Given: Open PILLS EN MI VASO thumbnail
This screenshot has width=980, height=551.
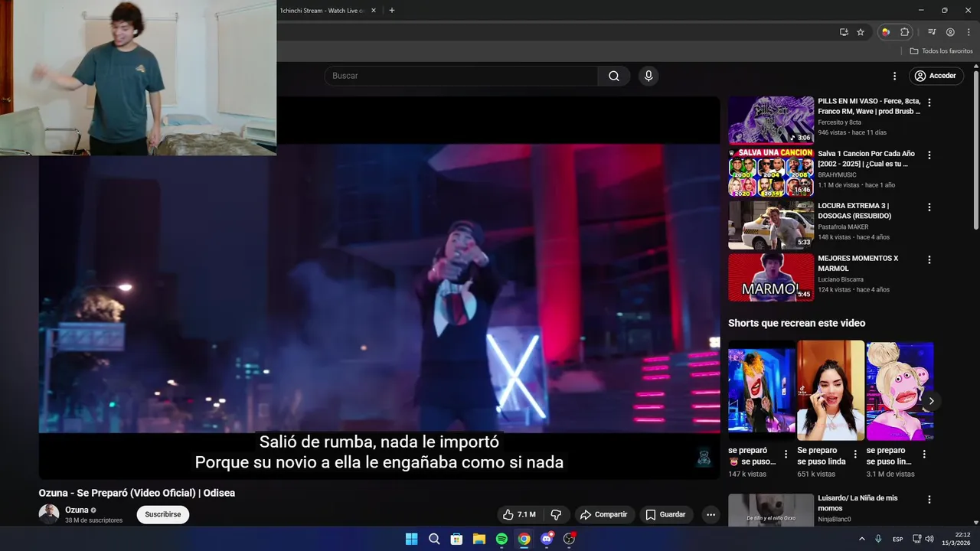Looking at the screenshot, I should [771, 120].
